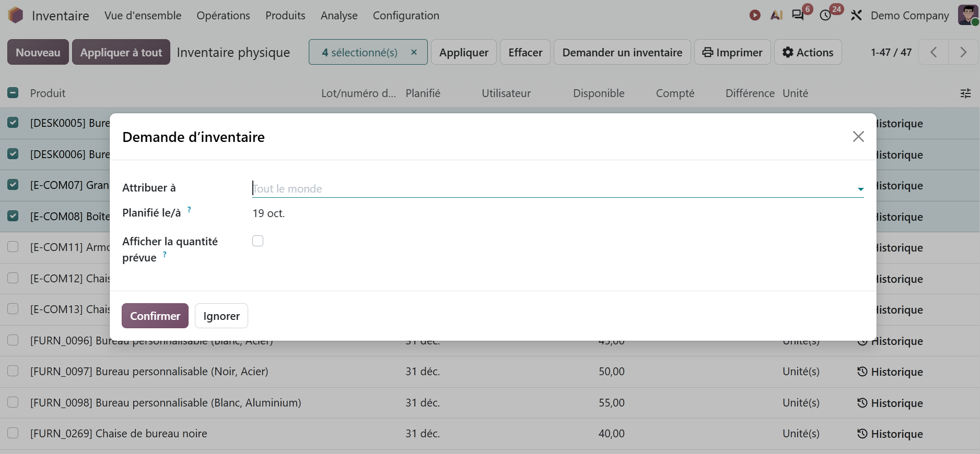Enable Afficher la quantité prévue checkbox

coord(258,241)
